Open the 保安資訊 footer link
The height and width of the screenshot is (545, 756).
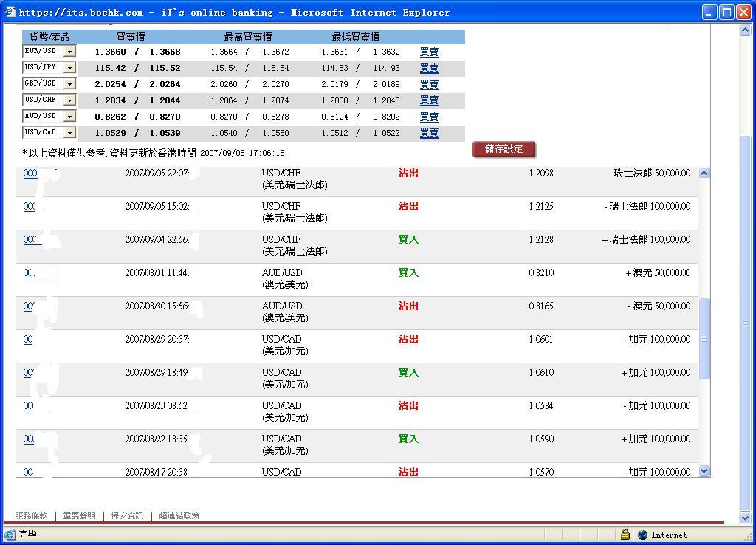(x=127, y=515)
